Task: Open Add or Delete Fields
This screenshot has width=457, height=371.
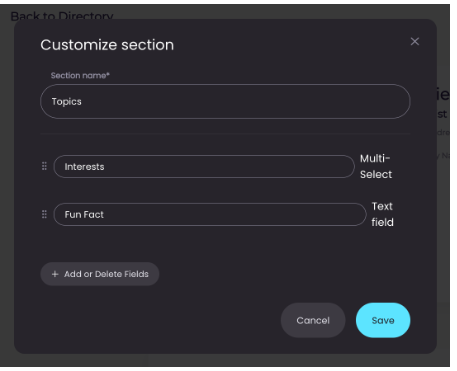Action: point(100,274)
